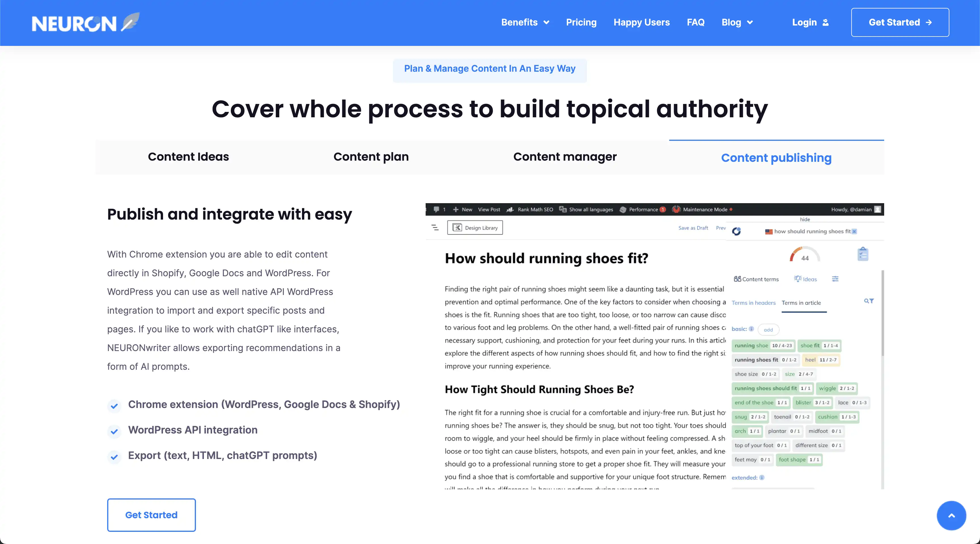The height and width of the screenshot is (544, 980).
Task: Click the NEURON feather logo
Action: click(86, 22)
